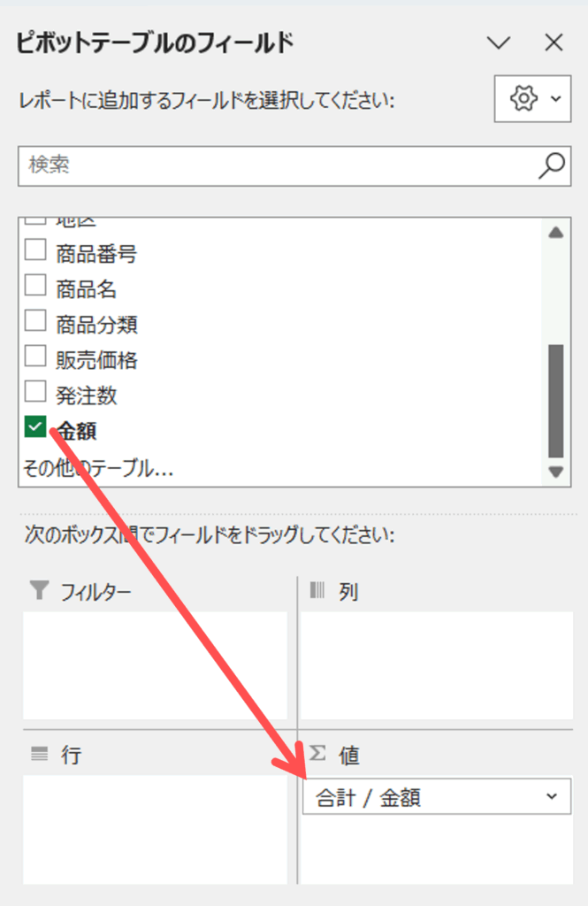This screenshot has height=906, width=588.
Task: Open the 合計 / 金額 dropdown
Action: pos(552,797)
